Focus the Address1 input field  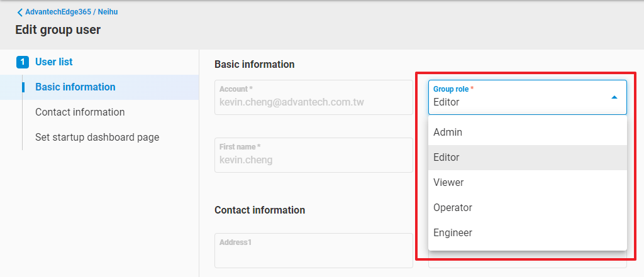pyautogui.click(x=313, y=251)
